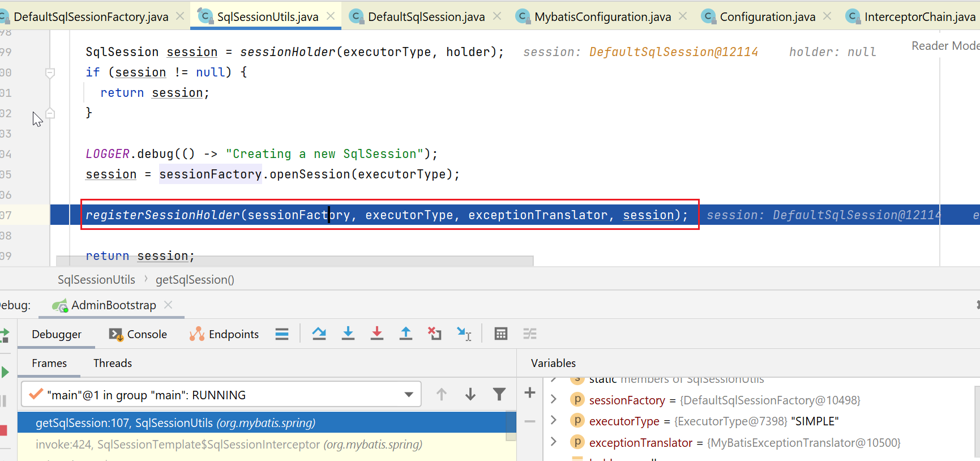980x461 pixels.
Task: Toggle the code fold marker at the if statement
Action: click(x=50, y=72)
